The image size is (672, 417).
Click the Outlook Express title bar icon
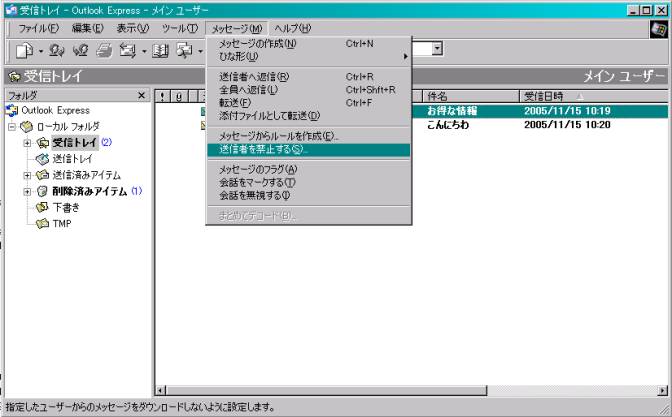click(11, 10)
